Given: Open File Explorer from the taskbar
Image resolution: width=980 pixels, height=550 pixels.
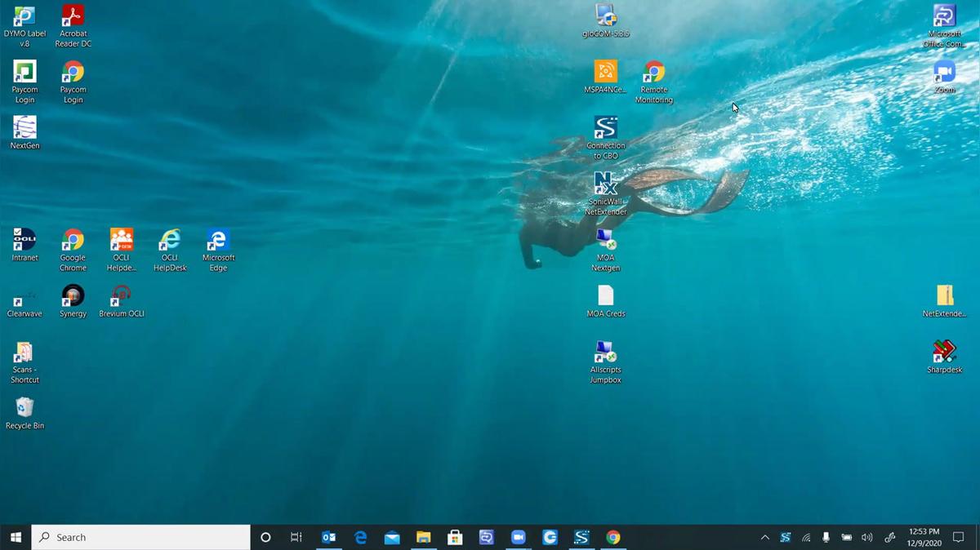Looking at the screenshot, I should point(423,537).
